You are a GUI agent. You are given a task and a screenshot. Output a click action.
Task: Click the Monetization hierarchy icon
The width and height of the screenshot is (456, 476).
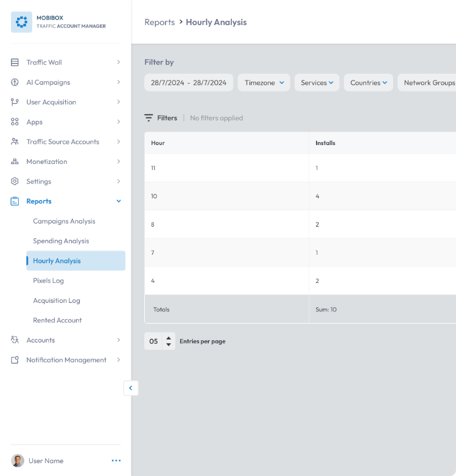[15, 162]
